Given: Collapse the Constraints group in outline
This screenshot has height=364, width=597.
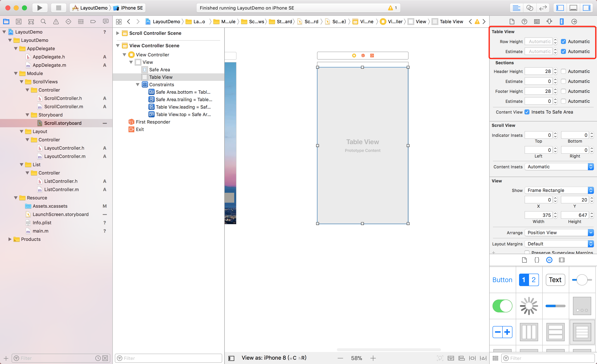Looking at the screenshot, I should 138,85.
